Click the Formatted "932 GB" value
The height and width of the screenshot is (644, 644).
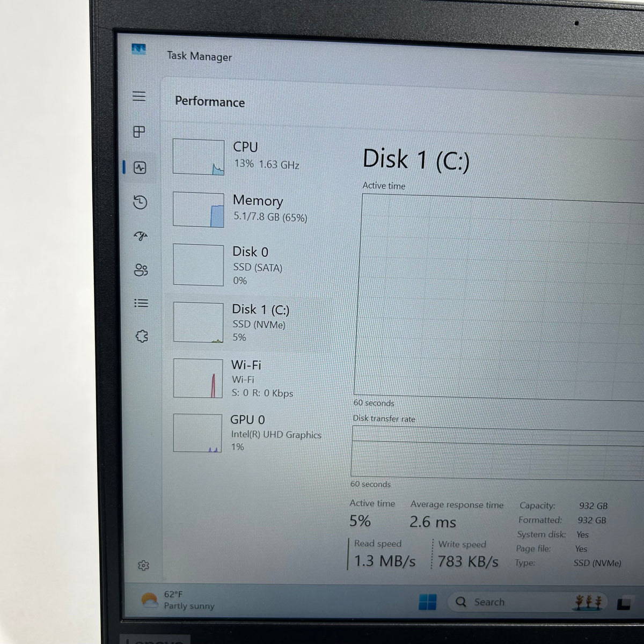tap(592, 520)
